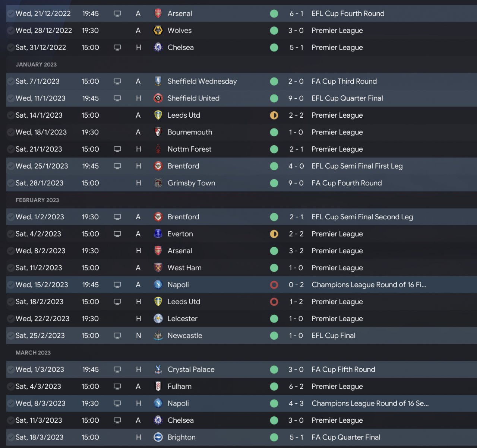Click the Arsenal club badge for the 21/12/2022 match
Screen dimensions: 477x448
(x=158, y=14)
